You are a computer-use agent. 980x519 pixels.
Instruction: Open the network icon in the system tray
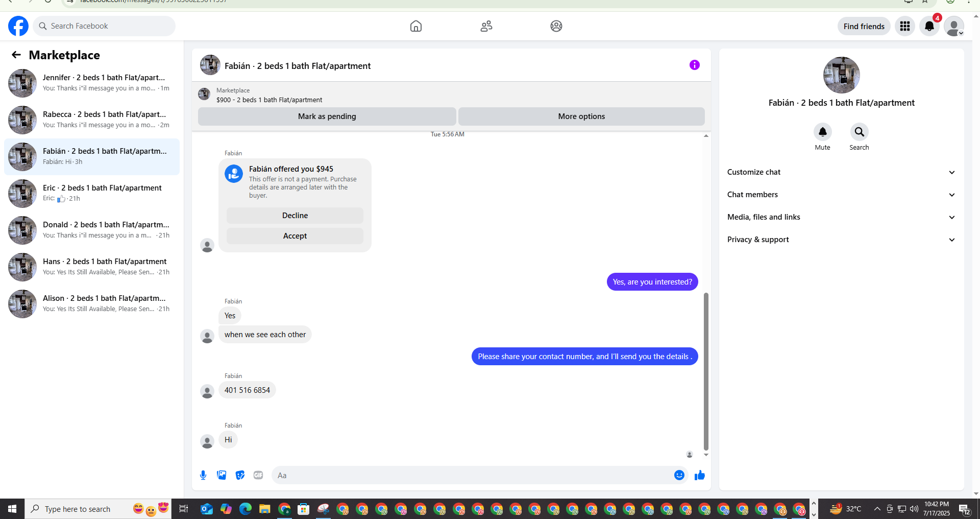[x=902, y=509]
